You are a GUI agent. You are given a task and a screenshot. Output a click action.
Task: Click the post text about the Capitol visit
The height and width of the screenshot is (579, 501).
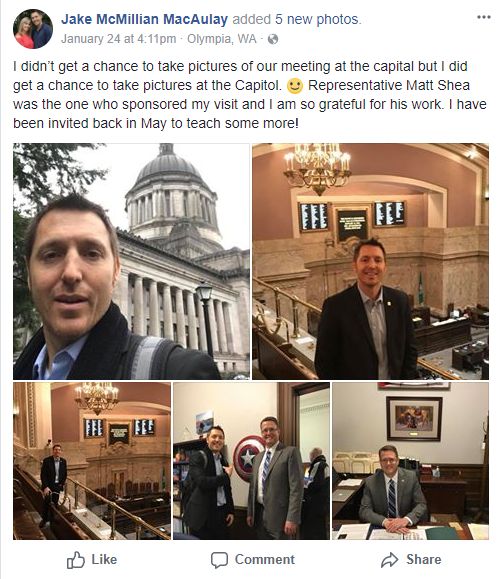[x=250, y=95]
